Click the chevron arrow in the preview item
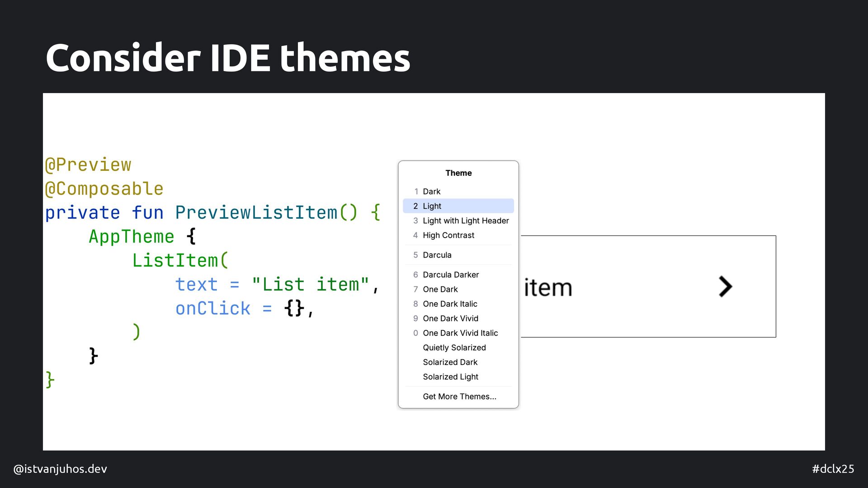Image resolution: width=868 pixels, height=488 pixels. coord(725,286)
